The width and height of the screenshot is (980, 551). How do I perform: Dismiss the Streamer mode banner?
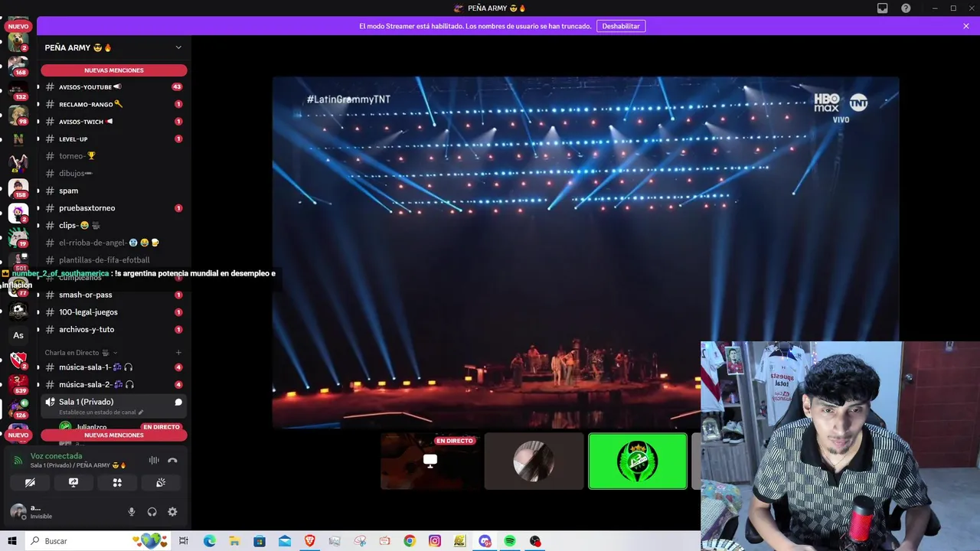coord(966,26)
